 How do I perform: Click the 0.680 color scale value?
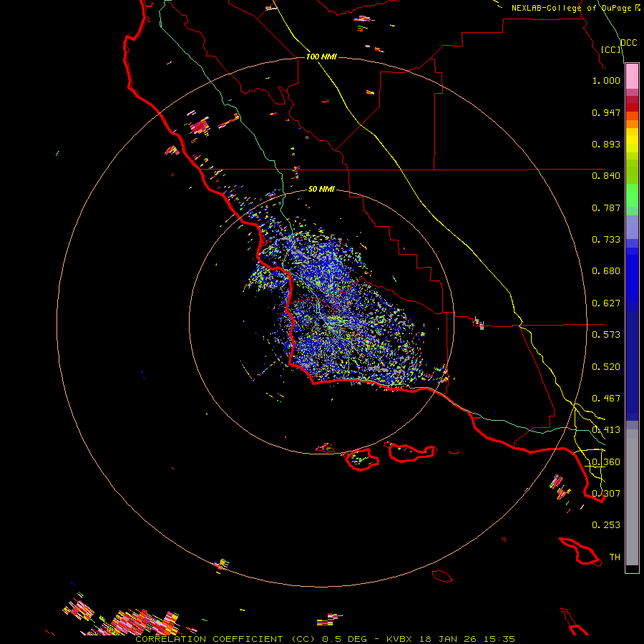coord(606,271)
